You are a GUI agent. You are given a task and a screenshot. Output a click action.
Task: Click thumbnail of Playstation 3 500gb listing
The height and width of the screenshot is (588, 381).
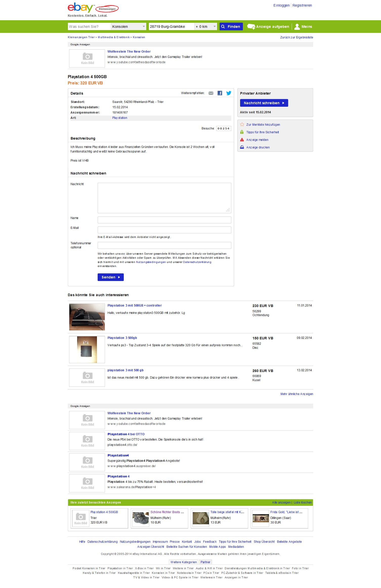tap(87, 350)
